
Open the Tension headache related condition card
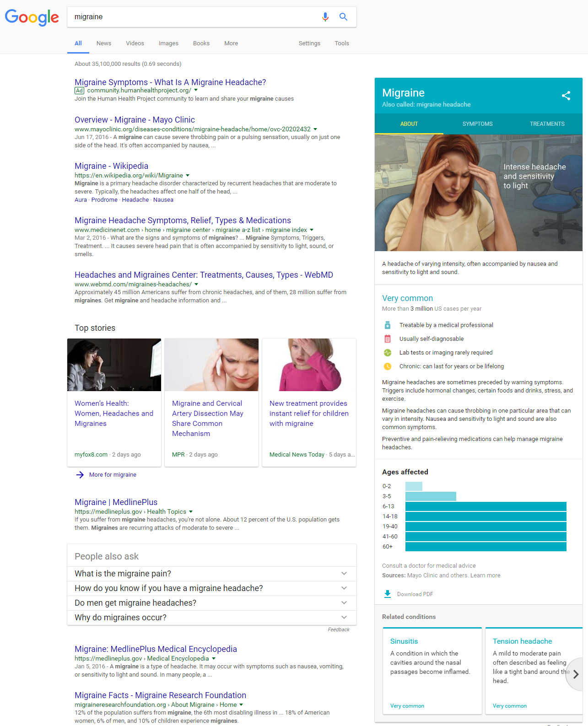534,671
